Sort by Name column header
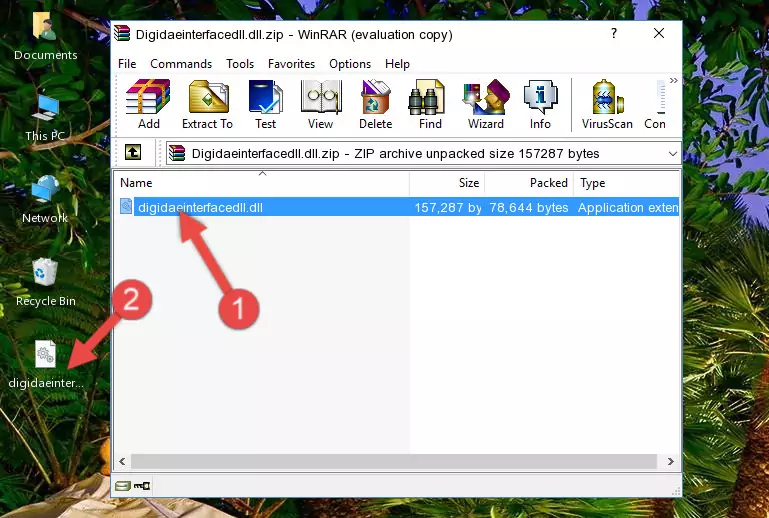 click(x=262, y=183)
